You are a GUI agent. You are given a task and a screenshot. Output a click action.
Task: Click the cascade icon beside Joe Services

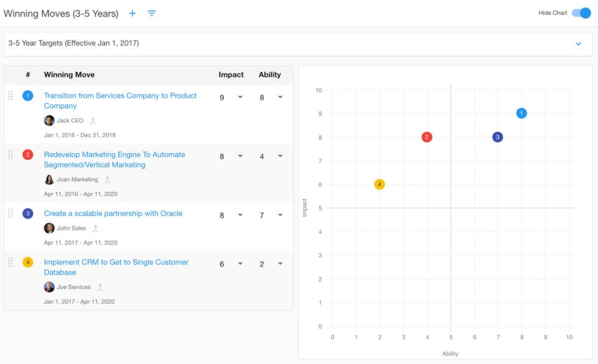coord(100,287)
